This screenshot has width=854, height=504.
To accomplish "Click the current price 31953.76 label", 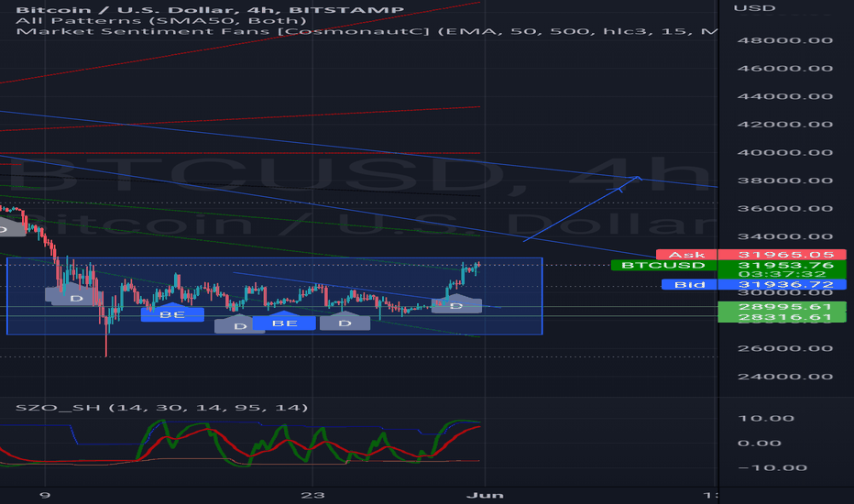I will [785, 265].
